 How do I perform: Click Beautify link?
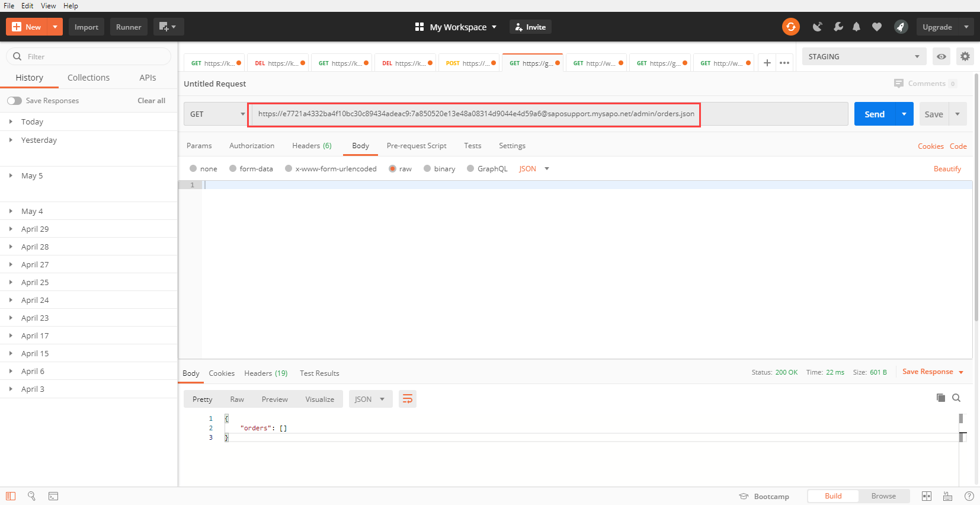[x=947, y=169]
